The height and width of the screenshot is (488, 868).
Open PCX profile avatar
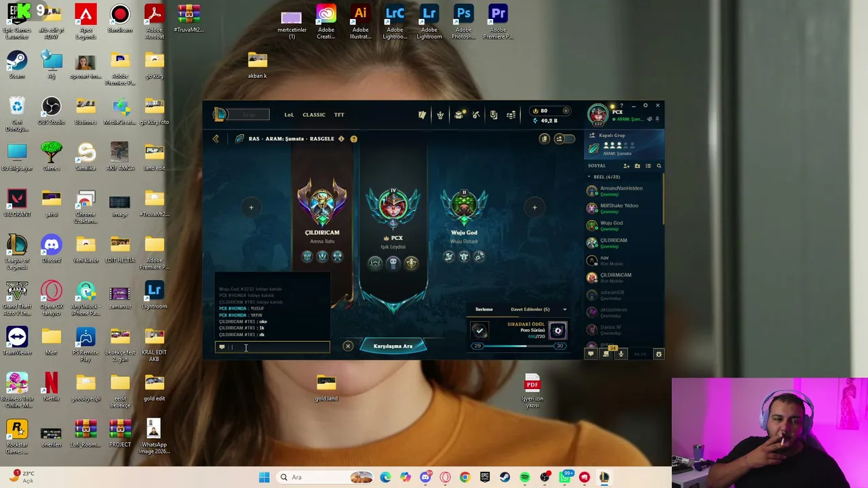(598, 114)
